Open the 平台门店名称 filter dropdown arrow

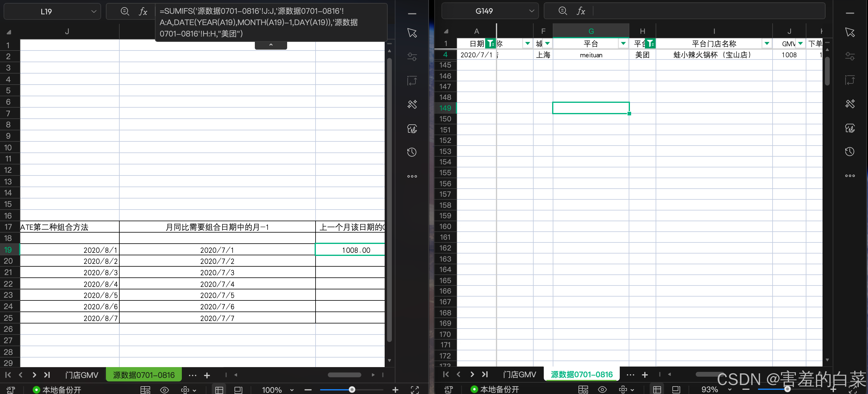pos(767,43)
